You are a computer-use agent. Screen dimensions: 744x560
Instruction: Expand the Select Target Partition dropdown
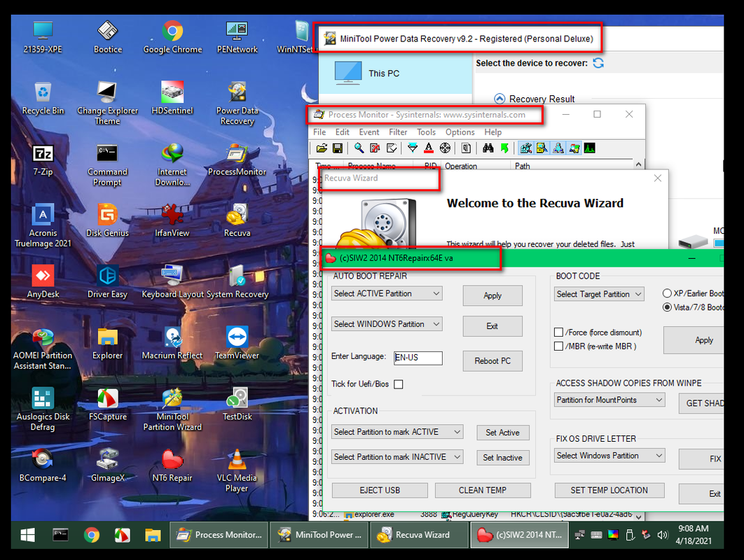tap(599, 294)
